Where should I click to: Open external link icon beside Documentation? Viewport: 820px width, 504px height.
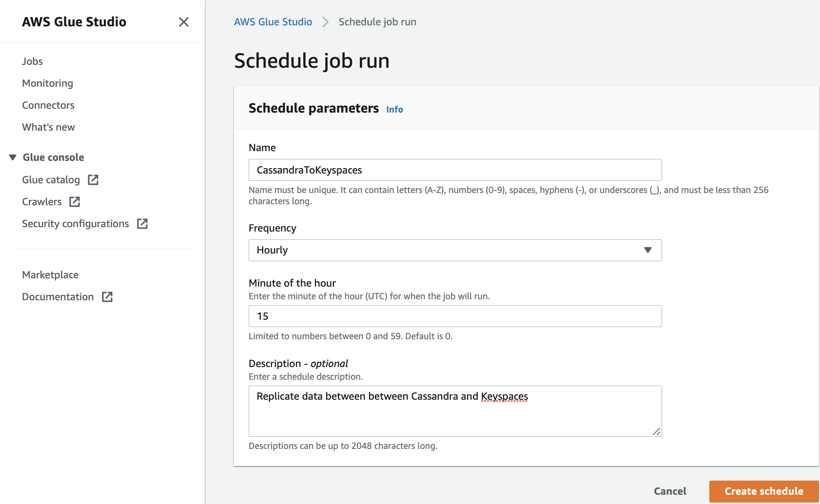pos(107,297)
